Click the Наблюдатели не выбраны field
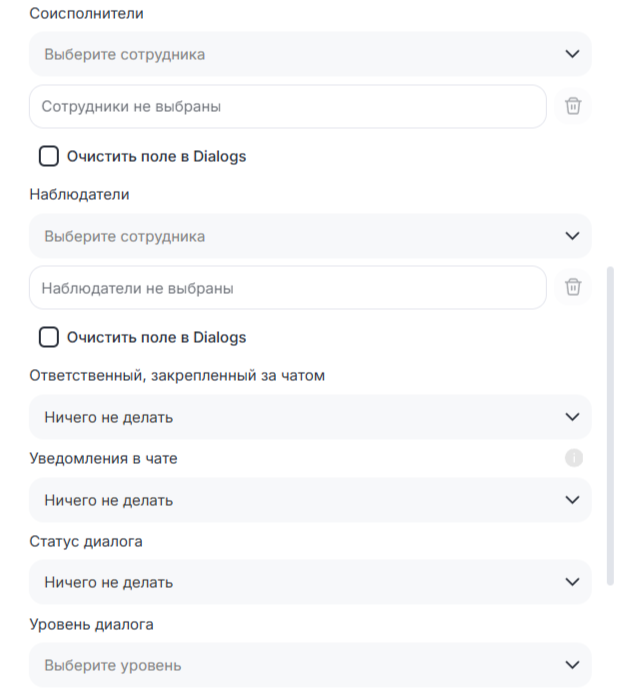635x695 pixels. (288, 288)
